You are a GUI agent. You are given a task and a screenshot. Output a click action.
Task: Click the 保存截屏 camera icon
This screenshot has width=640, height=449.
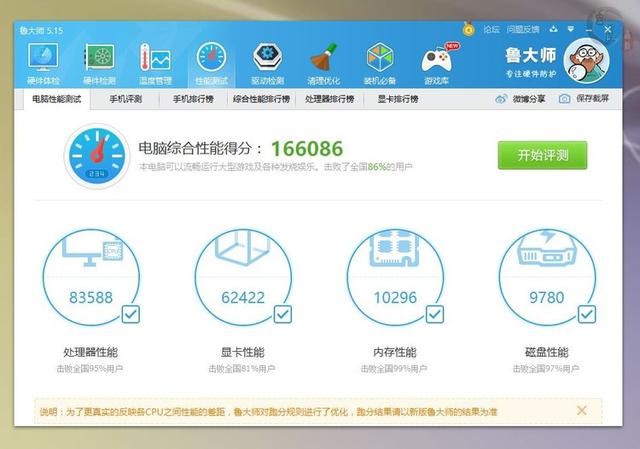click(564, 99)
